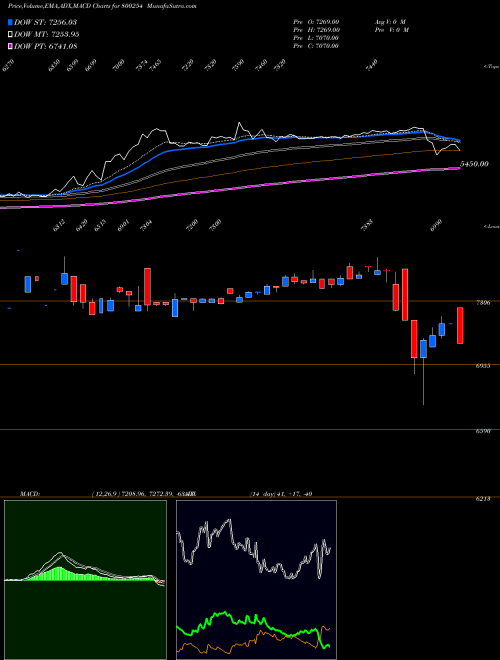Viewport: 500px width, 660px height.
Task: Click the blue DOW ST legend swatch
Action: click(11, 22)
